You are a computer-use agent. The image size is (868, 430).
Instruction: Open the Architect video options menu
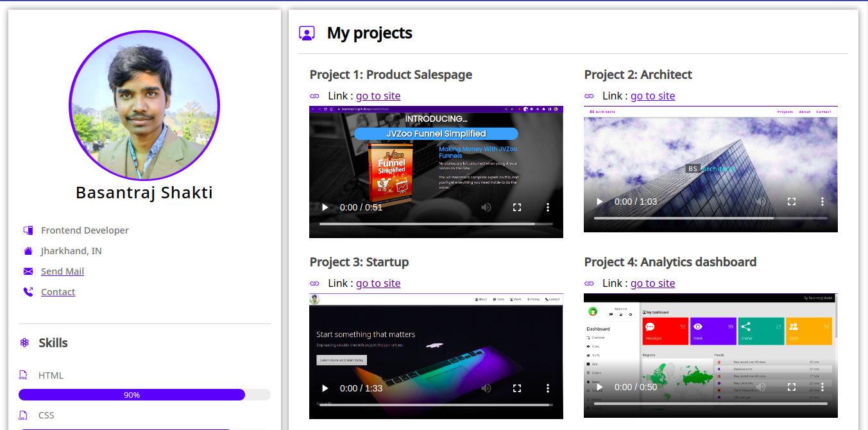pyautogui.click(x=822, y=202)
